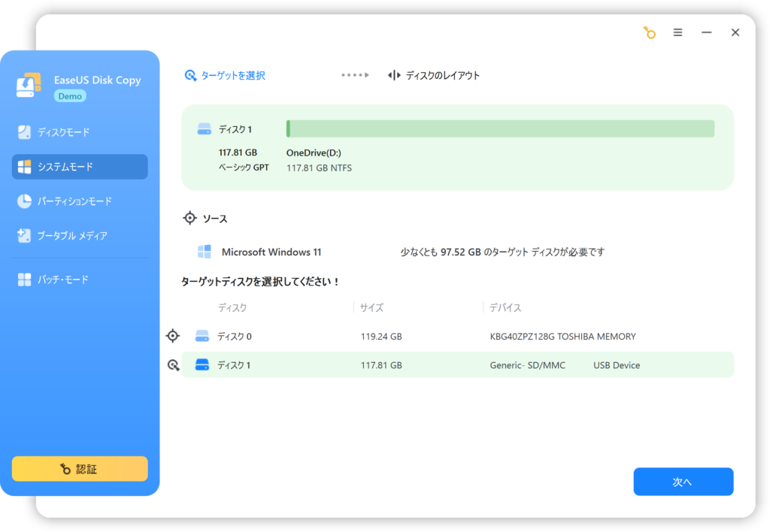
Task: Click the key activation icon in title bar
Action: point(649,32)
